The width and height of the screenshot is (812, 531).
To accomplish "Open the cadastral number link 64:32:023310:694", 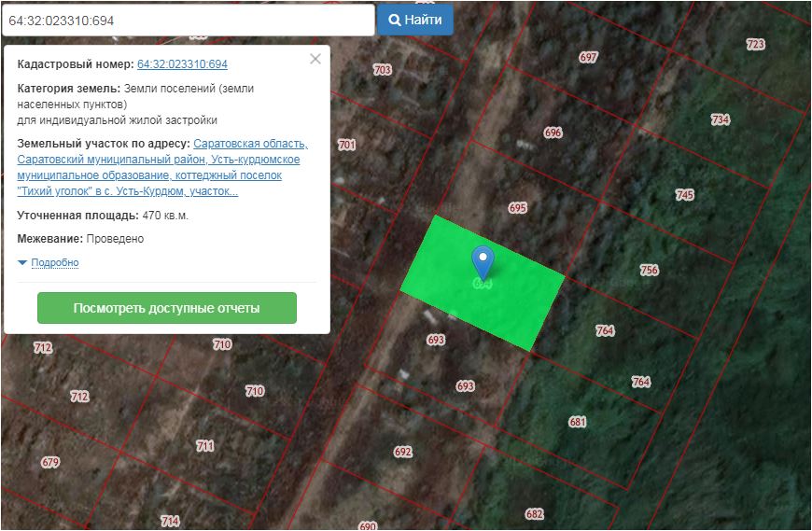I will pos(182,64).
